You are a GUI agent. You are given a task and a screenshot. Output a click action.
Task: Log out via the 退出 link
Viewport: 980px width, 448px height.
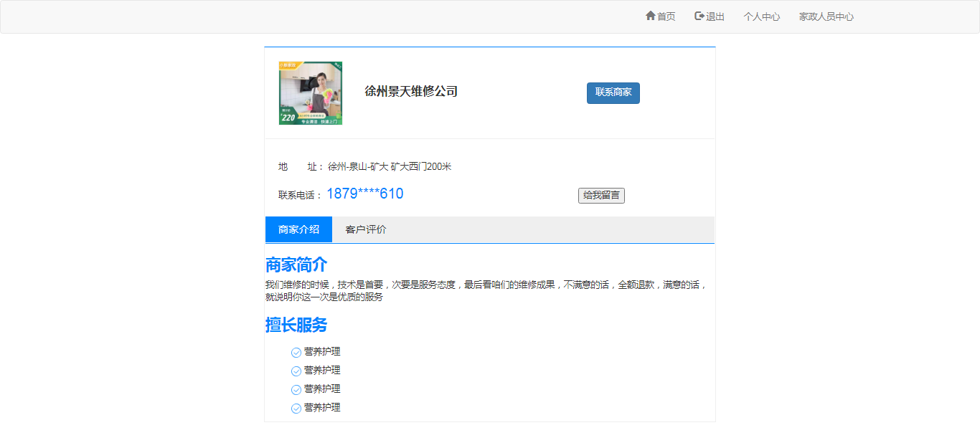point(715,16)
